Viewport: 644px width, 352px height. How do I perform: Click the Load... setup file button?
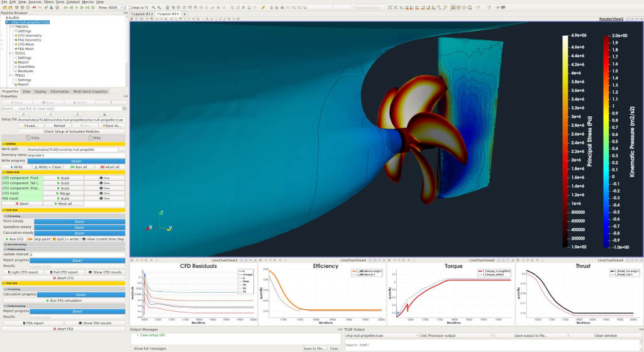point(31,126)
